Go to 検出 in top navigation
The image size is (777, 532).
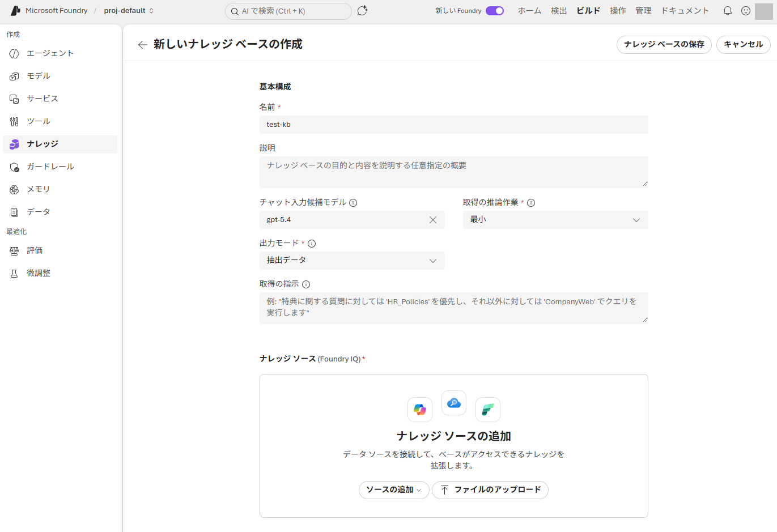tap(559, 11)
